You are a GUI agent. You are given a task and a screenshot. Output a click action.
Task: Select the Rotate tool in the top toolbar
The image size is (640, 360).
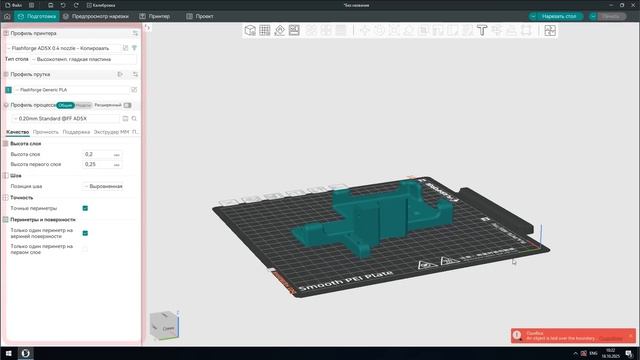(379, 30)
